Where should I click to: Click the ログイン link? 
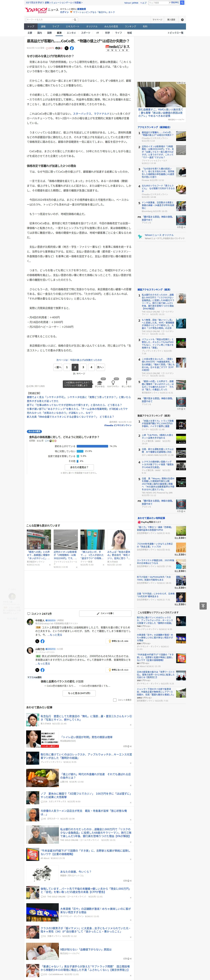(x=64, y=12)
